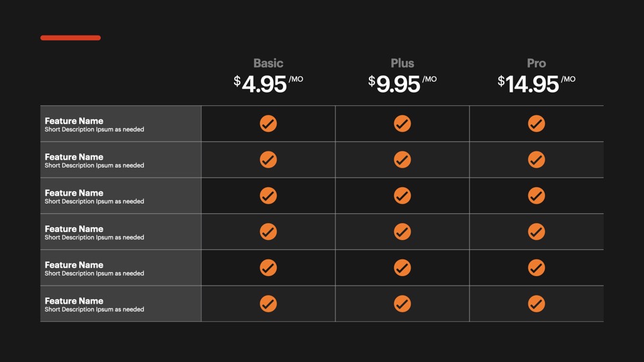Select the Basic checkmark in the second feature row
This screenshot has height=362, width=644.
268,160
